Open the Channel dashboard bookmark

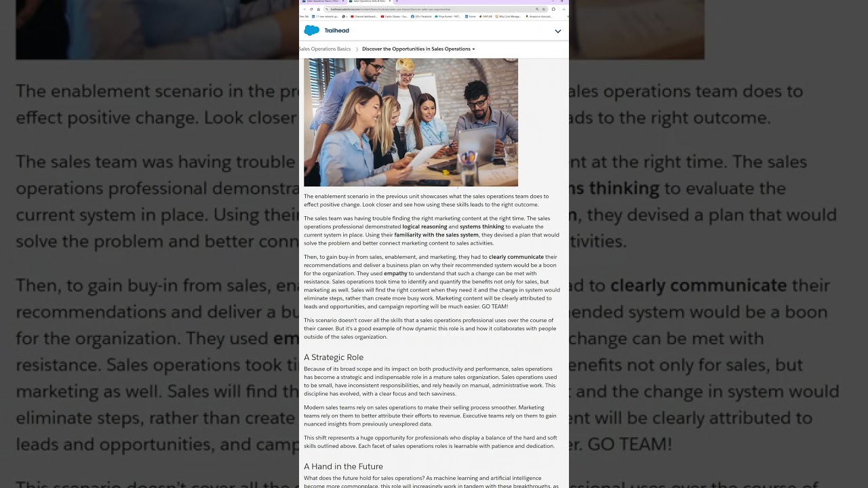point(363,16)
